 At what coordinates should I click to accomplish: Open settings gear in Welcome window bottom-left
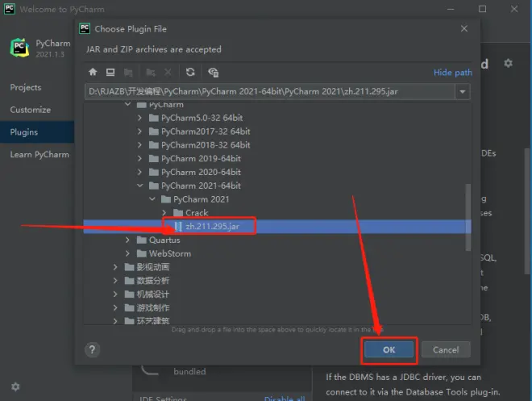[x=15, y=386]
